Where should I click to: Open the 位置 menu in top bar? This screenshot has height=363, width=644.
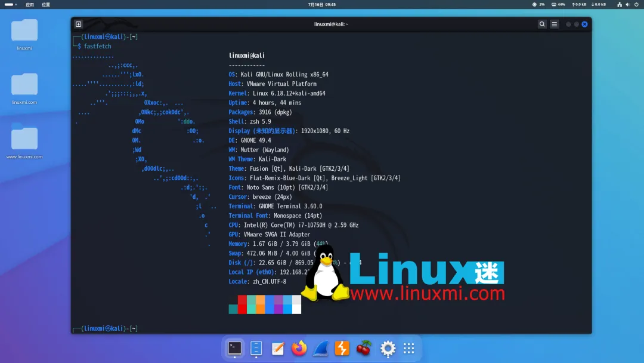click(x=45, y=5)
